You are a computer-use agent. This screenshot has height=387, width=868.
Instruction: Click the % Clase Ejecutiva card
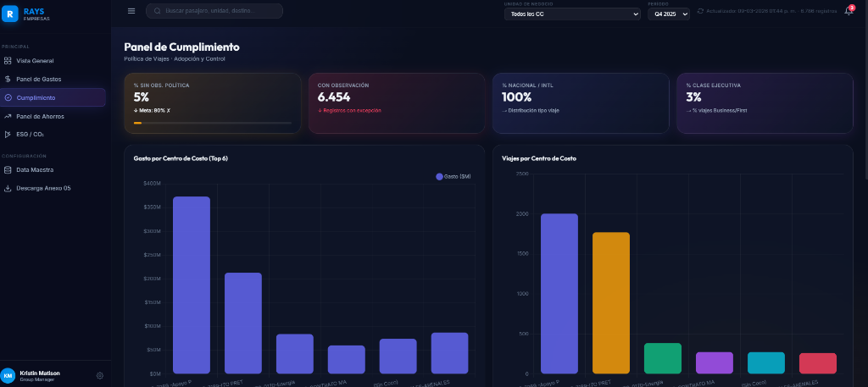(x=764, y=102)
